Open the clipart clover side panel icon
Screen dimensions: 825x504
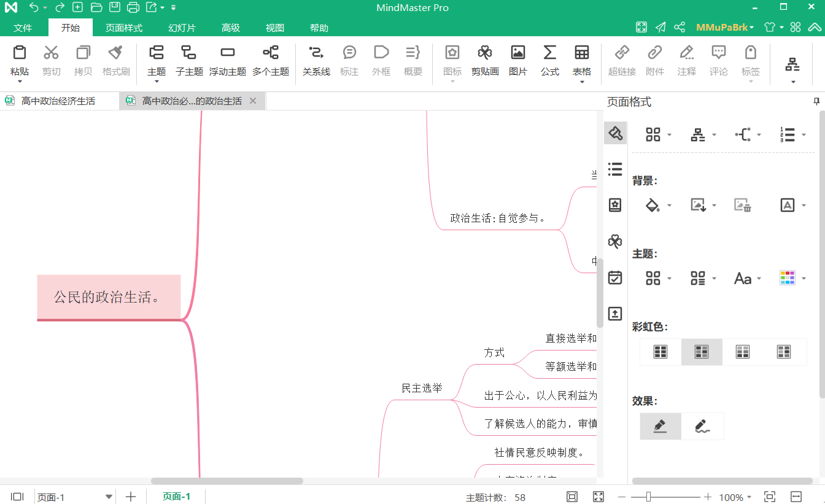click(615, 241)
